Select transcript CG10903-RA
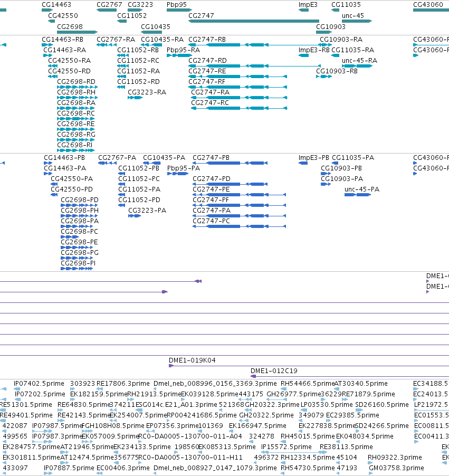Image resolution: width=449 pixels, height=476 pixels. [x=341, y=40]
